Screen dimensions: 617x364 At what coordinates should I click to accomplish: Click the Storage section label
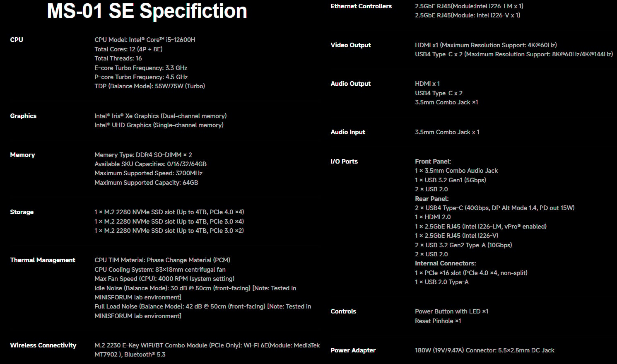tap(22, 212)
